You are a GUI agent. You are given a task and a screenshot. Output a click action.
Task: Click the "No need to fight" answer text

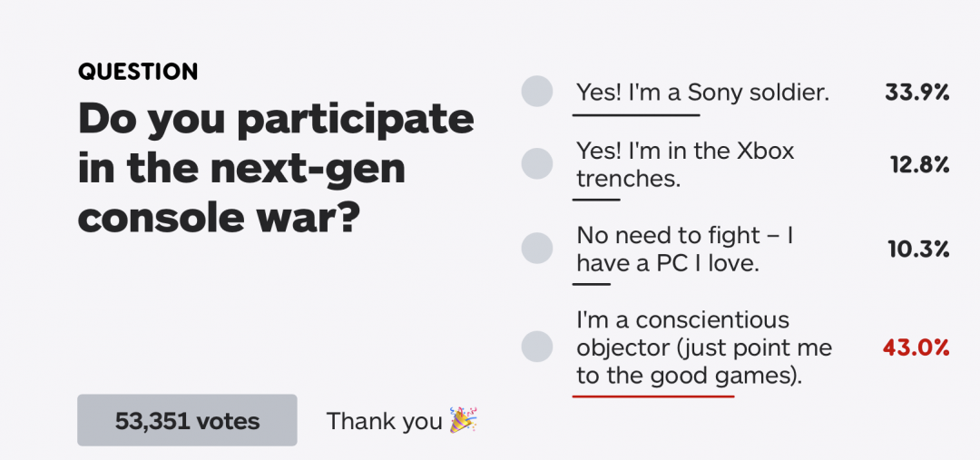coord(685,249)
